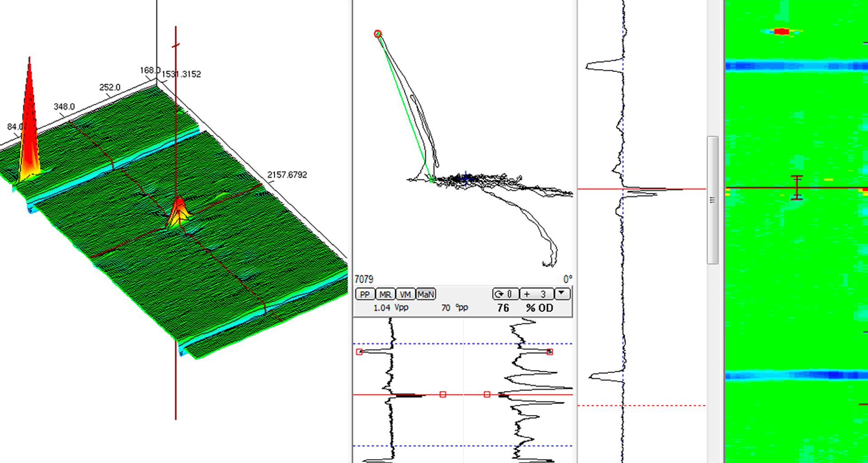Image resolution: width=868 pixels, height=463 pixels.
Task: Toggle the MaN manual measurement mode
Action: [426, 294]
